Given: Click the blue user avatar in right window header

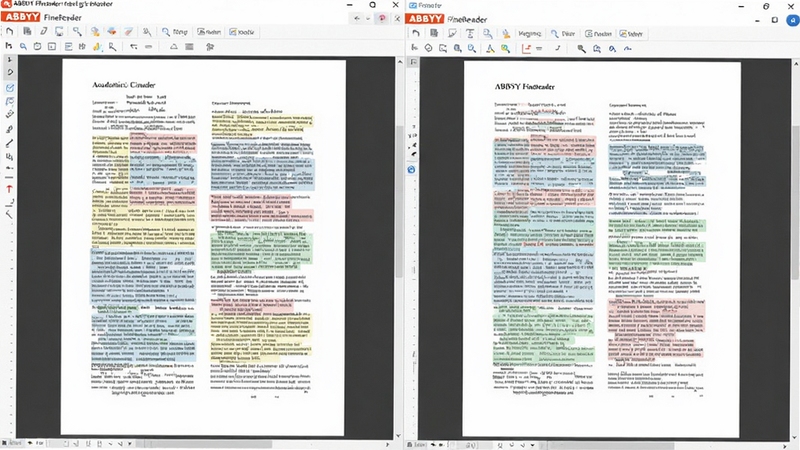Looking at the screenshot, I should [x=792, y=20].
